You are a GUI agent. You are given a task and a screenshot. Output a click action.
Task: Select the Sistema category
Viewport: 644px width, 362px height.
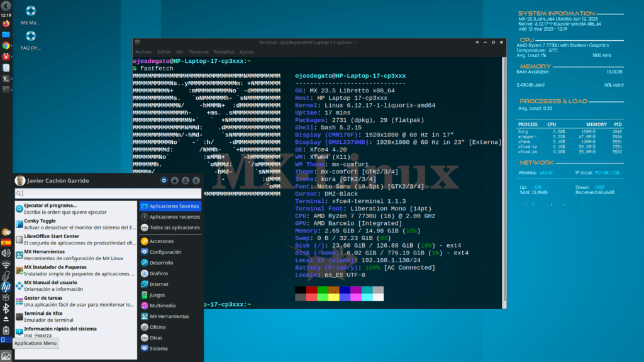click(170, 348)
